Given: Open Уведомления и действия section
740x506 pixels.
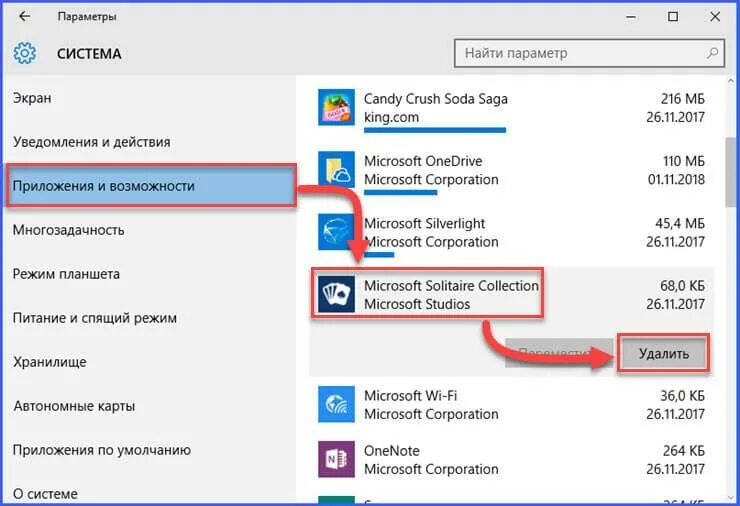Looking at the screenshot, I should [92, 142].
